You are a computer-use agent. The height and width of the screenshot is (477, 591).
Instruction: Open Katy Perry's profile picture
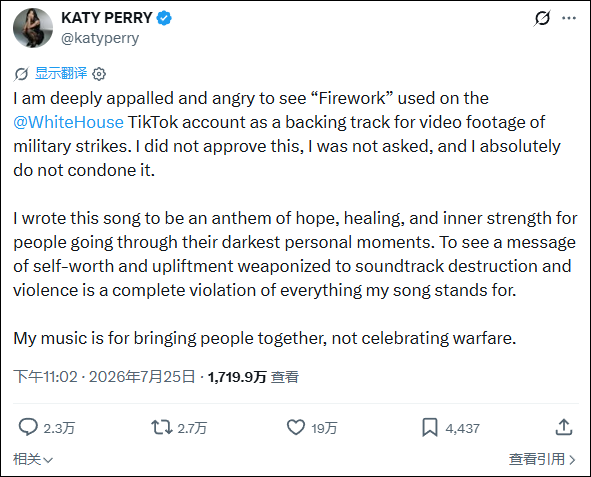click(33, 28)
